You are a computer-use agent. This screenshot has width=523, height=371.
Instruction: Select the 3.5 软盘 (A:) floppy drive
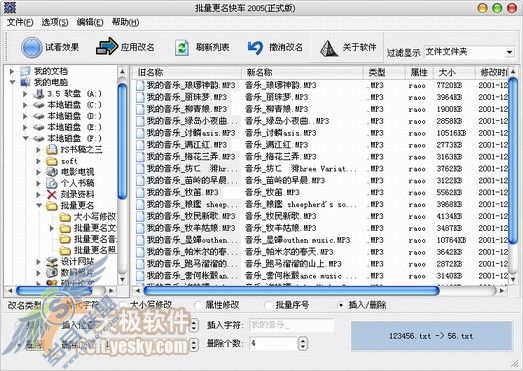[39, 94]
